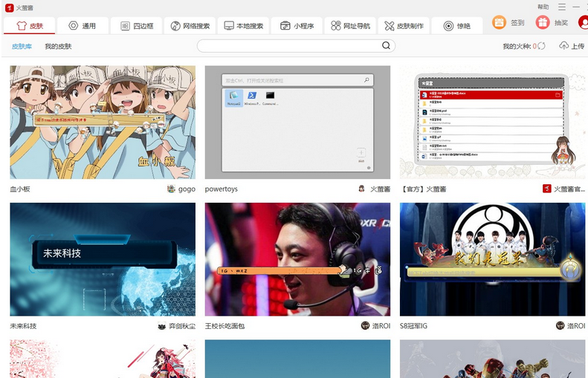Click author name gogo
The width and height of the screenshot is (588, 378).
(187, 189)
